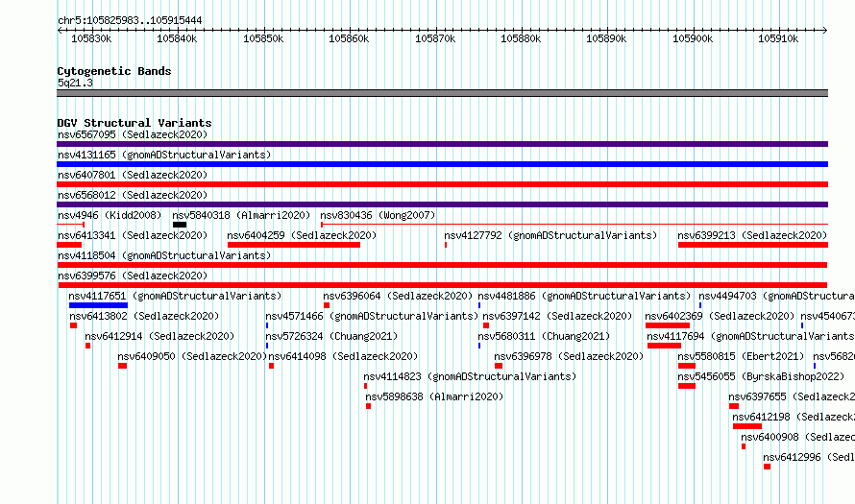The height and width of the screenshot is (504, 855).
Task: Open the nsv6414098 (Sedlazeck2020) label
Action: (x=343, y=356)
